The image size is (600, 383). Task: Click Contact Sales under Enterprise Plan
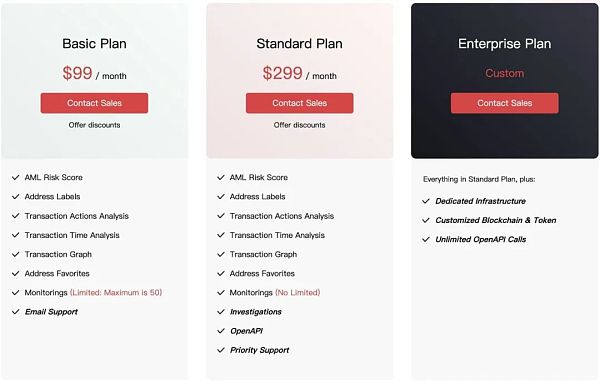(x=505, y=103)
